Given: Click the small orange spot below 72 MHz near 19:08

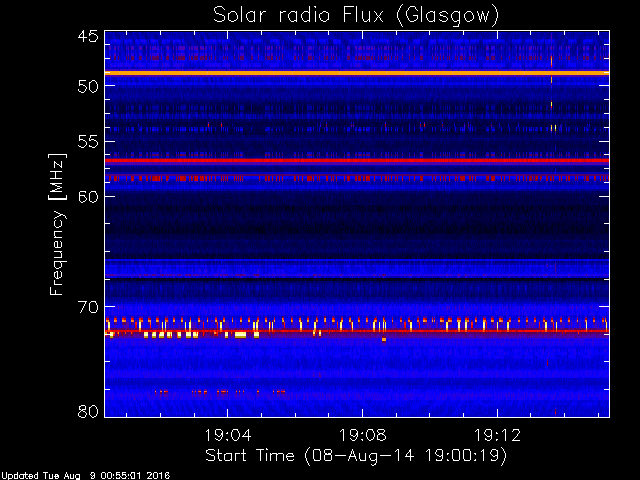Looking at the screenshot, I should pos(384,339).
